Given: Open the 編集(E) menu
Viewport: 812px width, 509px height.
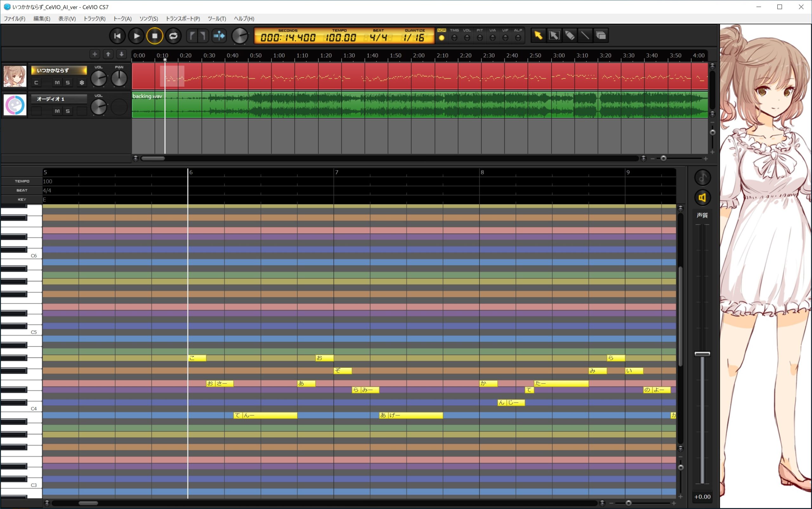Looking at the screenshot, I should (42, 18).
